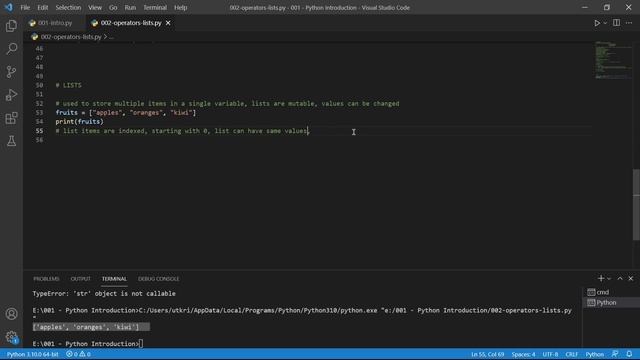Open the Manage settings gear
Viewport: 640px width, 360px height.
11,337
